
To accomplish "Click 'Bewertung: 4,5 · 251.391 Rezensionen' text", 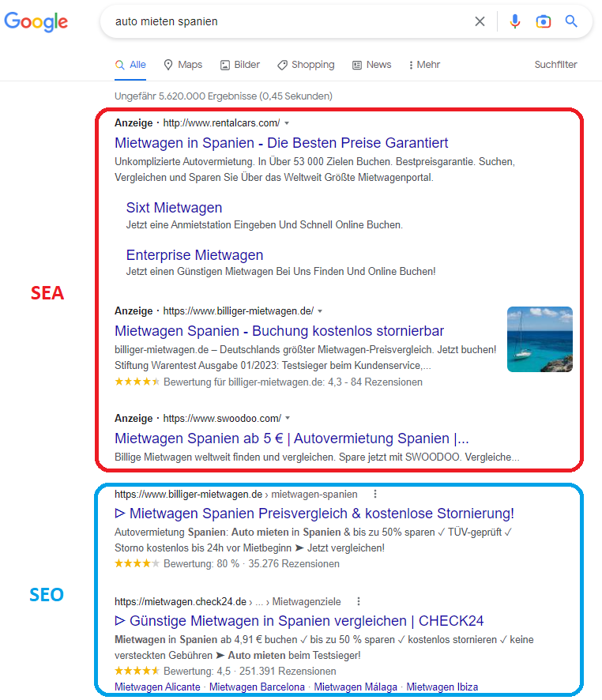I will (x=250, y=672).
